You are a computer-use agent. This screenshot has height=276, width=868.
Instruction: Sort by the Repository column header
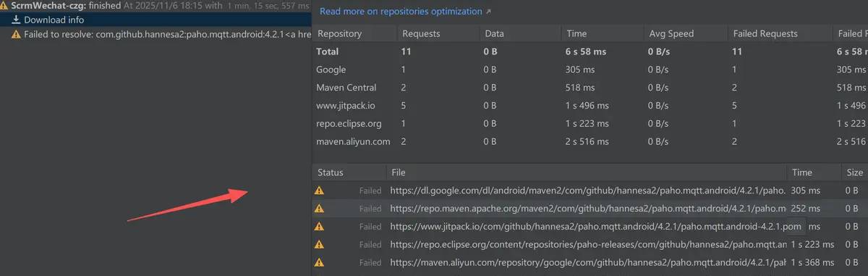(x=340, y=33)
